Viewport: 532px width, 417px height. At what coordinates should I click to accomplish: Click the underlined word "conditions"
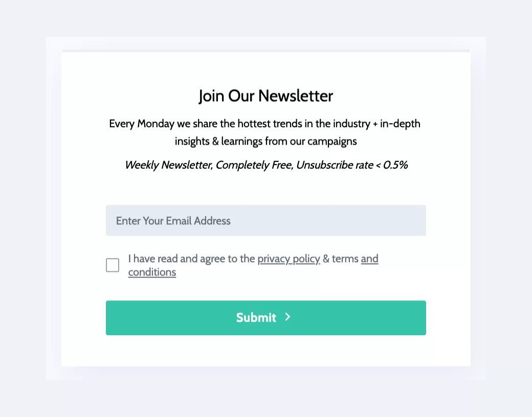point(152,272)
